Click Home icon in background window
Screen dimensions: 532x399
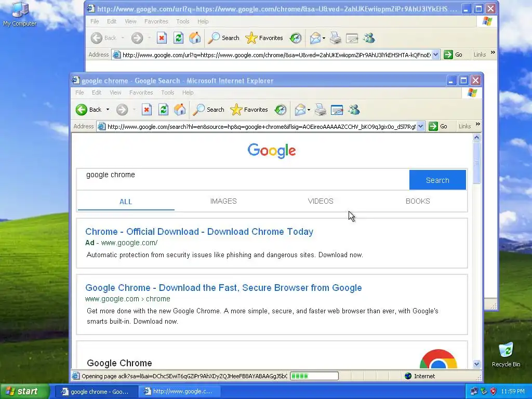point(195,38)
